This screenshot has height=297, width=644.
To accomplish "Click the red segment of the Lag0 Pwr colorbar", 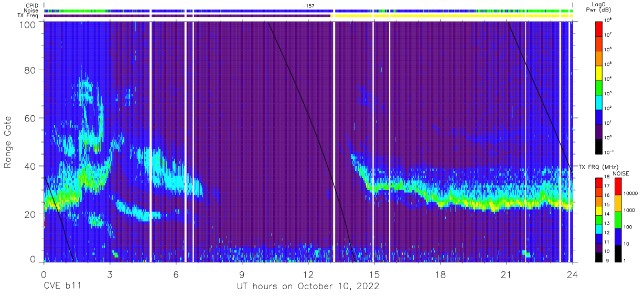I will click(x=599, y=29).
